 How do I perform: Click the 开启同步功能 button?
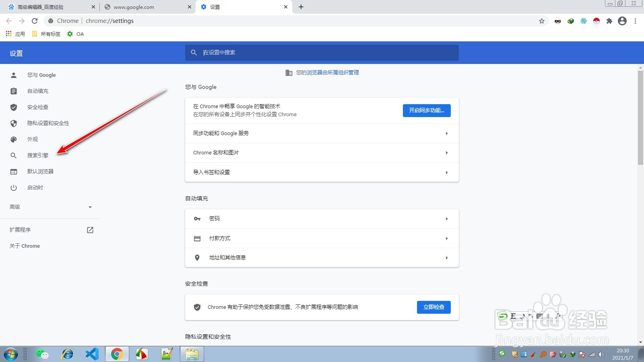[426, 111]
